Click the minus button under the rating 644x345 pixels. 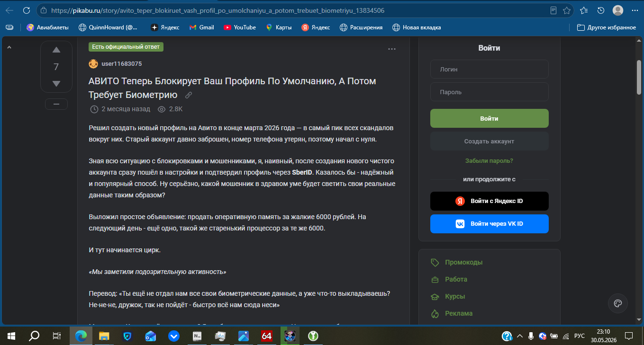click(56, 104)
